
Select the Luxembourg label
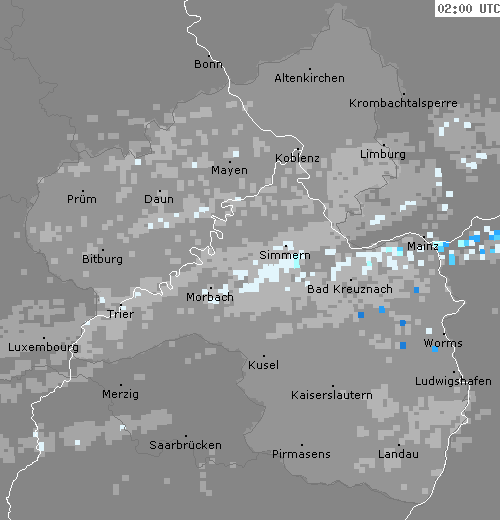click(x=43, y=347)
